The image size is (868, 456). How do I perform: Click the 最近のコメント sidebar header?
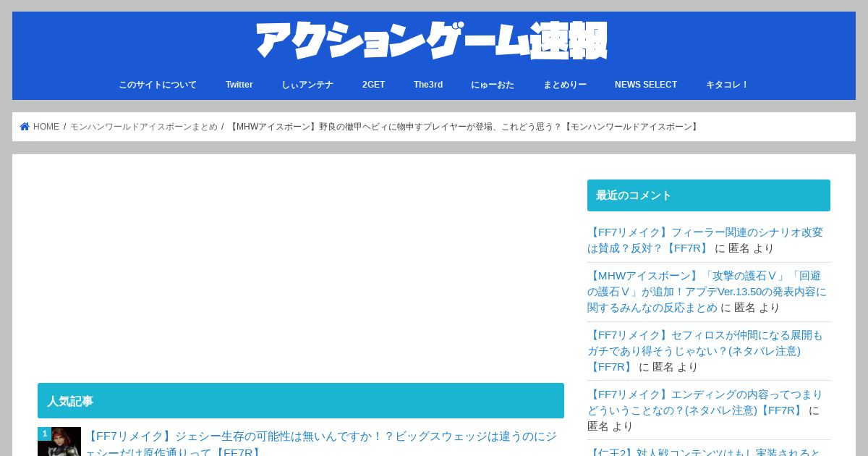point(709,195)
